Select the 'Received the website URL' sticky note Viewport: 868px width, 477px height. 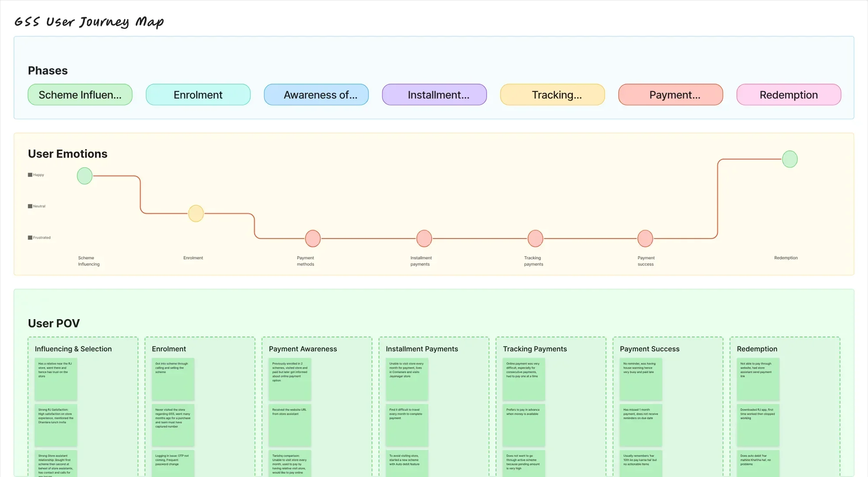pos(290,425)
